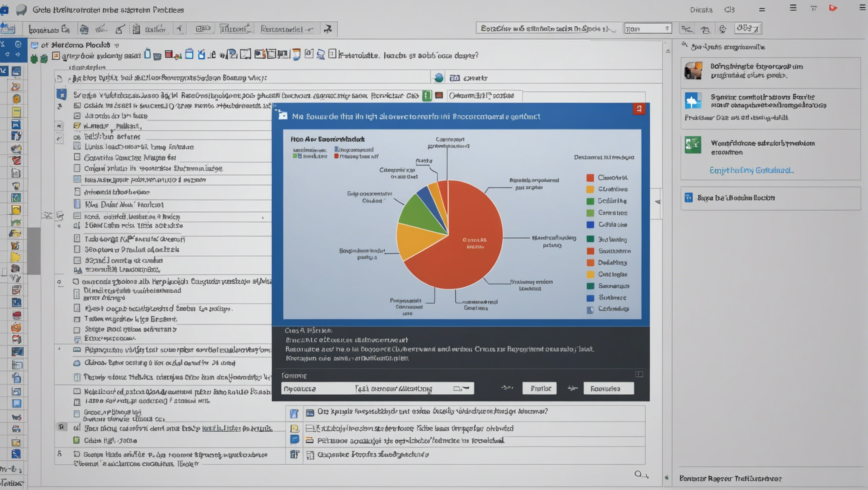Click the green puzzle icon in right panel
The image size is (868, 490).
(x=693, y=145)
